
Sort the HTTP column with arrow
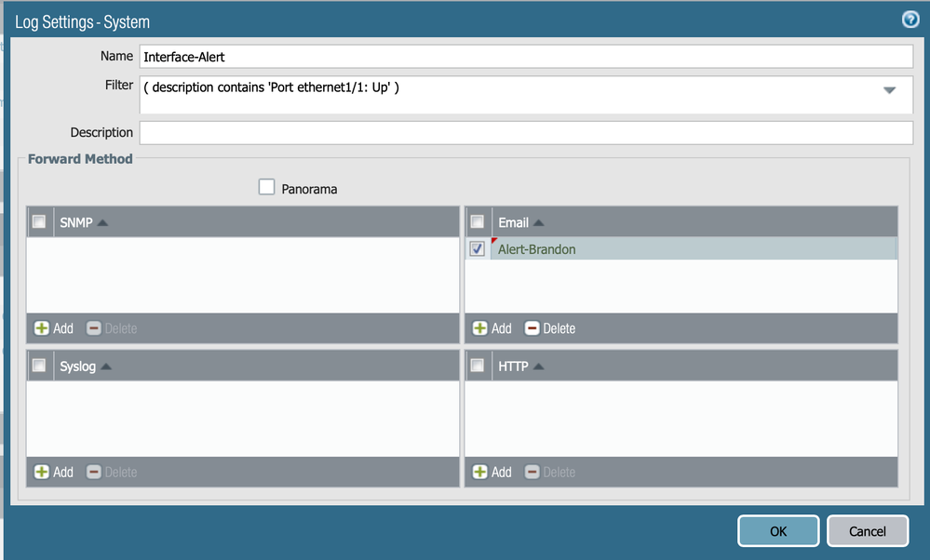coord(538,367)
